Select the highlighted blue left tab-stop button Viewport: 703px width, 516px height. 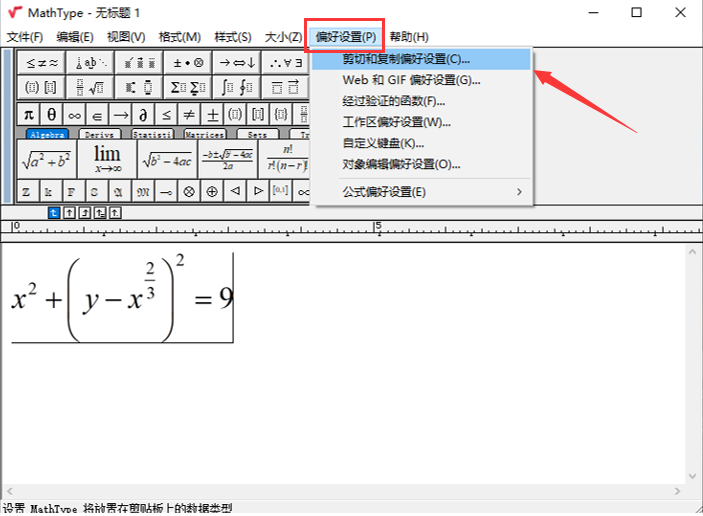pos(54,213)
